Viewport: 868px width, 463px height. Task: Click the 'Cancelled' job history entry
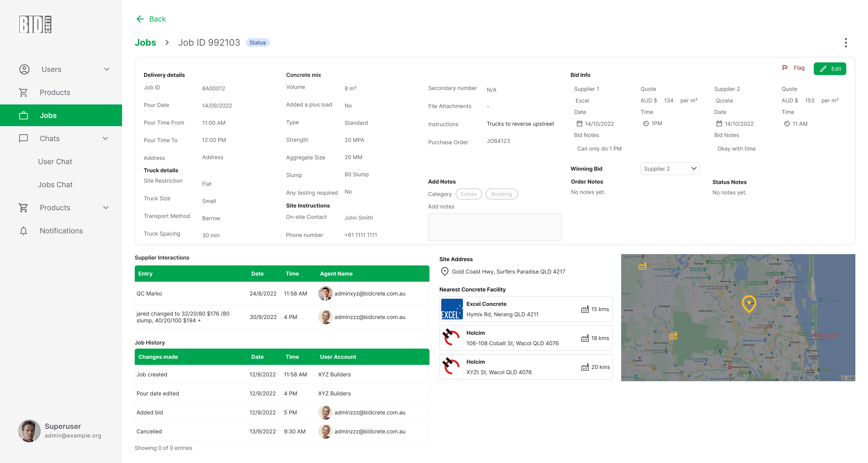click(149, 431)
